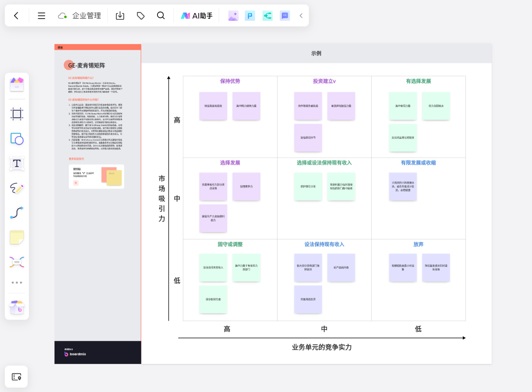
Task: Click the 低 label on horizontal axis
Action: pyautogui.click(x=418, y=329)
